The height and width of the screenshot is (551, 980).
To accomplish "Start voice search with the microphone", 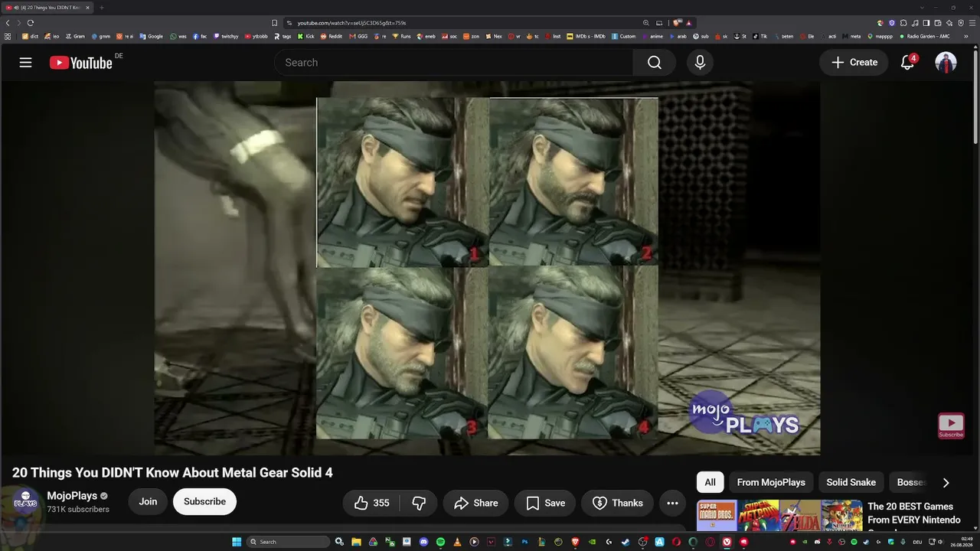I will coord(700,63).
